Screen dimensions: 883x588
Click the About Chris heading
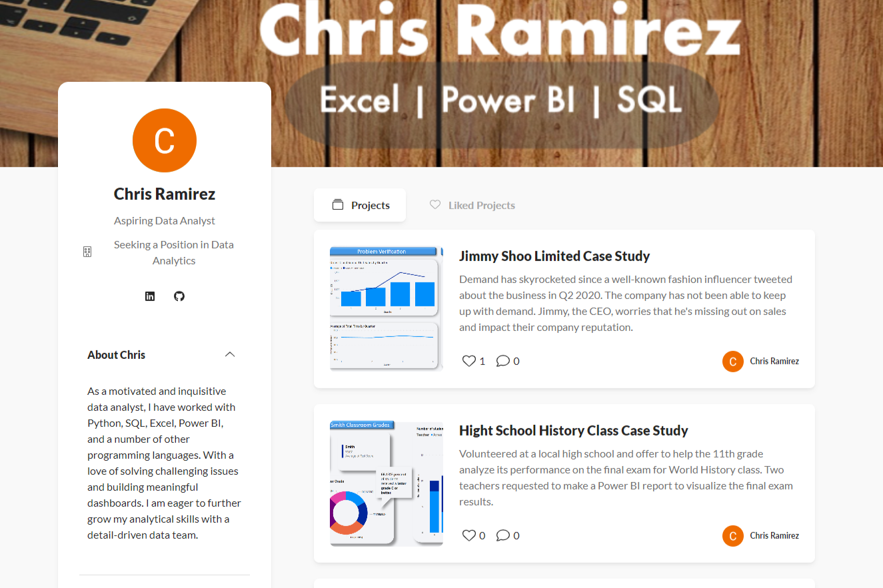(x=116, y=355)
